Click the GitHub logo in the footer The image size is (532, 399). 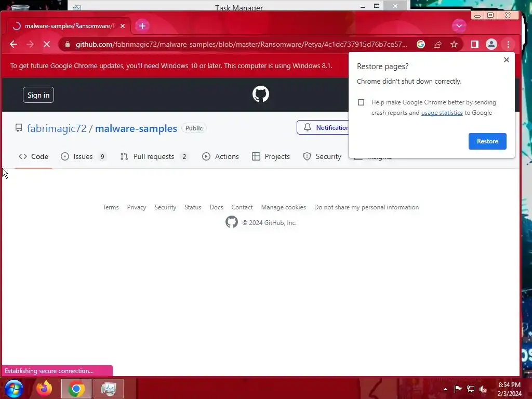pyautogui.click(x=232, y=222)
